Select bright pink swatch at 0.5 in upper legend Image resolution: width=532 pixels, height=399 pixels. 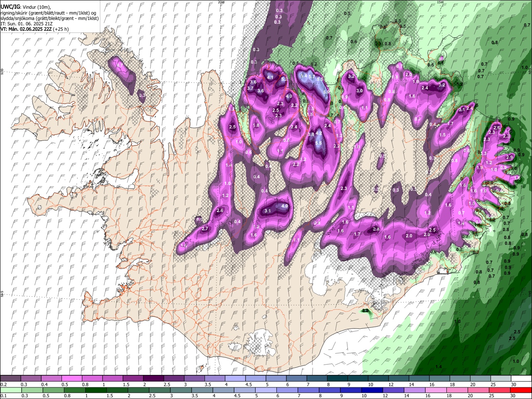point(72,379)
